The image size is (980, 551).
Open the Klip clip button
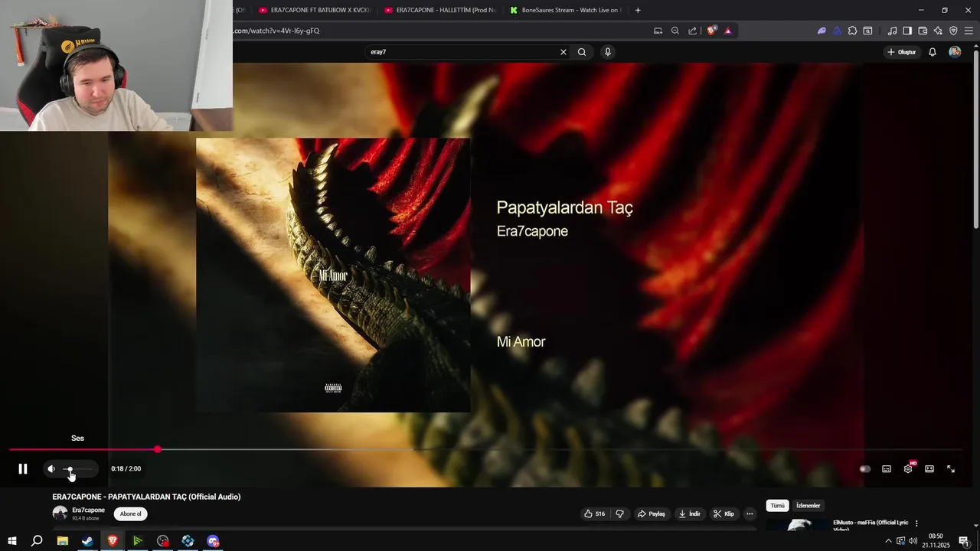724,514
